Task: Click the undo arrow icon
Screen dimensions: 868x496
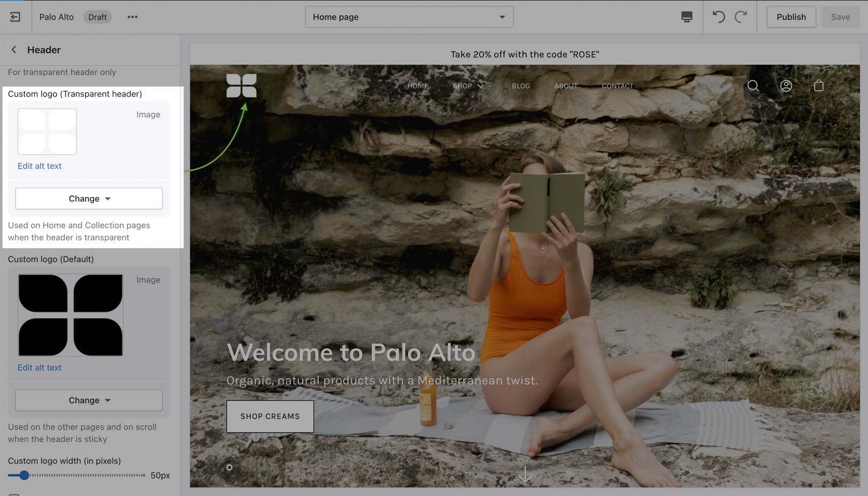Action: [x=718, y=17]
